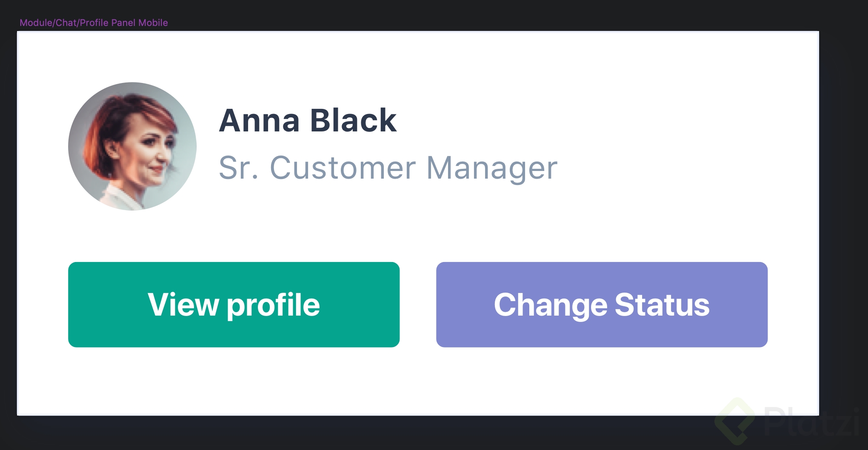The image size is (868, 450).
Task: Click the word "Change" on the purple button
Action: (x=551, y=305)
